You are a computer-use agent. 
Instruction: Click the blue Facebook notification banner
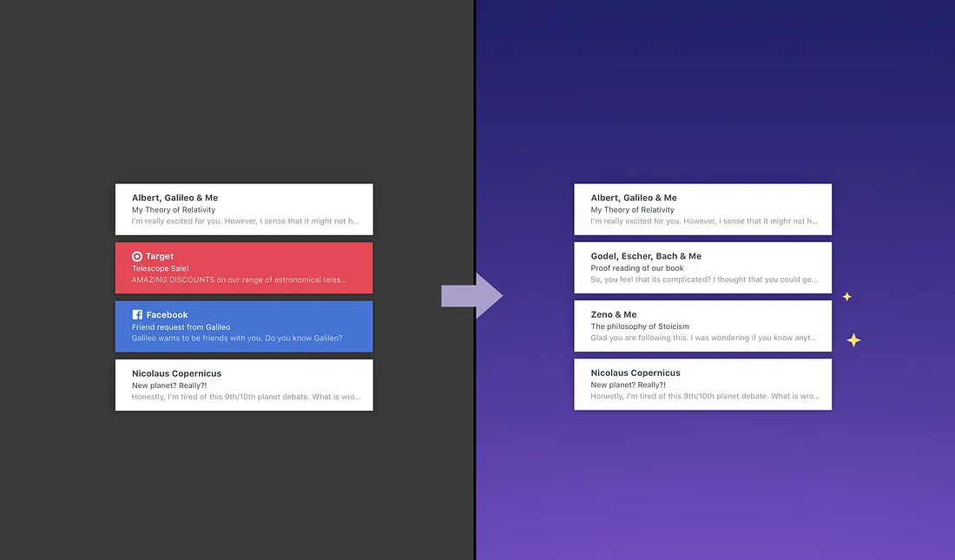[243, 326]
